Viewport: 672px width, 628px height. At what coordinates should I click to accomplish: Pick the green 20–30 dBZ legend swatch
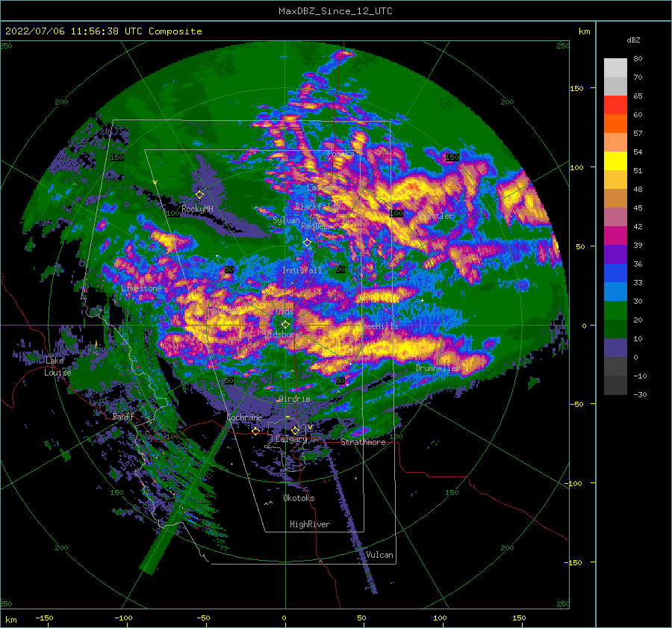point(615,311)
